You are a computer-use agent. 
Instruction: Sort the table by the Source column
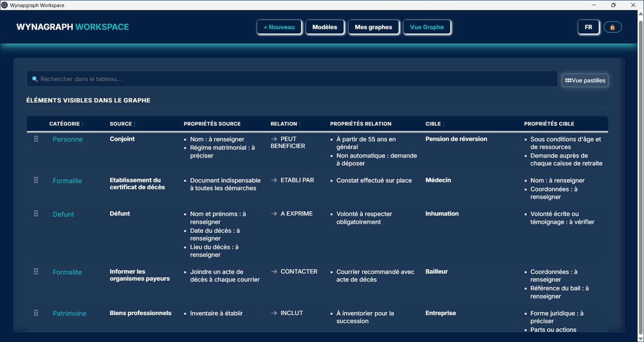tap(123, 124)
